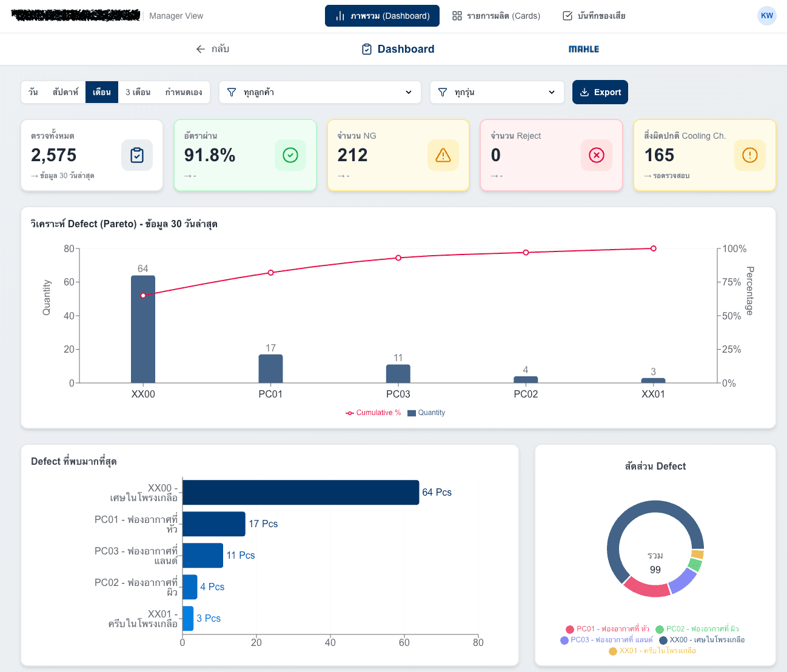Screen dimensions: 787x672
Task: Click the KW user avatar
Action: [767, 16]
